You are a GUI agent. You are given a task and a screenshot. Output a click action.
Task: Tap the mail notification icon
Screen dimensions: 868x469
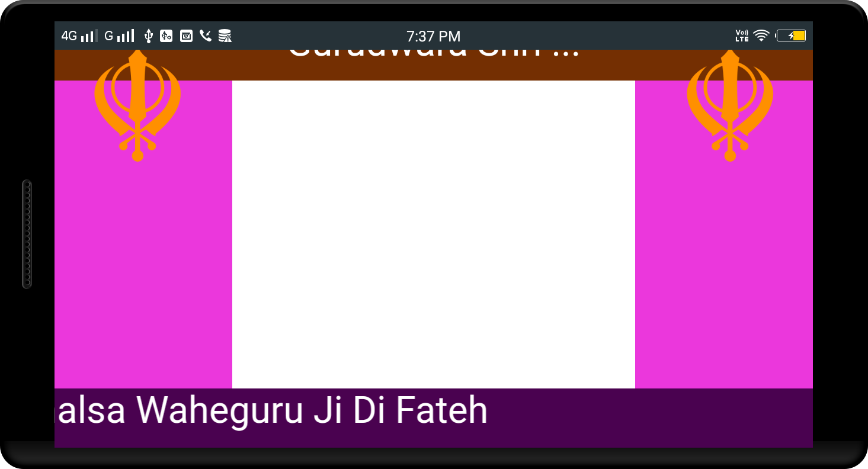[x=186, y=36]
